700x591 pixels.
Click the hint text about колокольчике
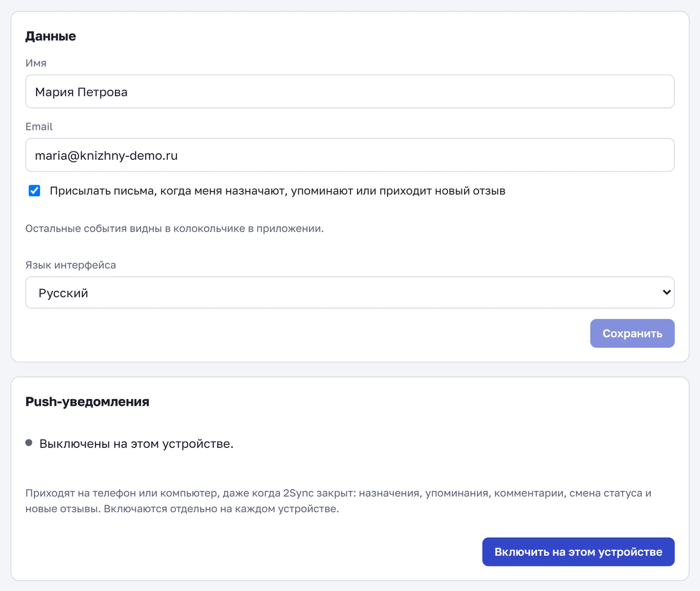(175, 228)
